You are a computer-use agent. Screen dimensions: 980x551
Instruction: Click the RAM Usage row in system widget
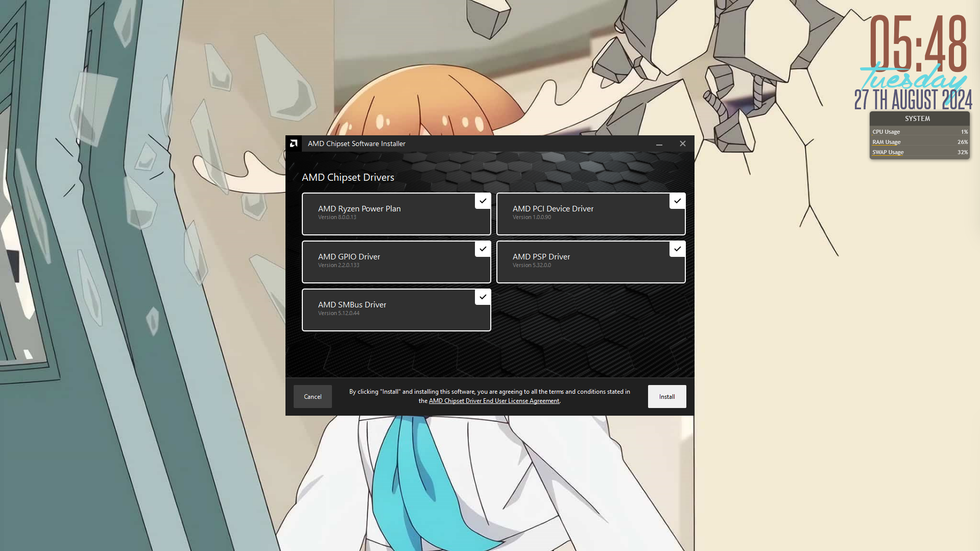pyautogui.click(x=920, y=142)
